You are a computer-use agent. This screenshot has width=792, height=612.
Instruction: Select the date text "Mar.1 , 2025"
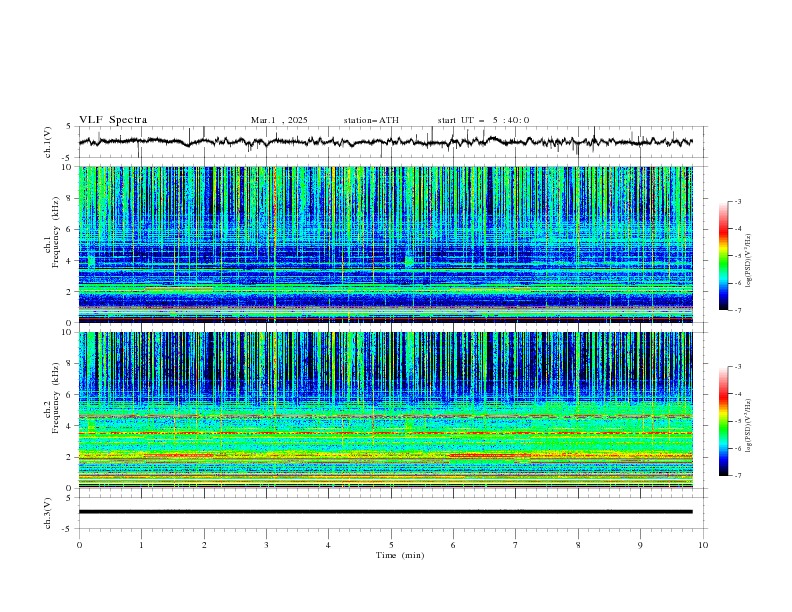[x=279, y=120]
